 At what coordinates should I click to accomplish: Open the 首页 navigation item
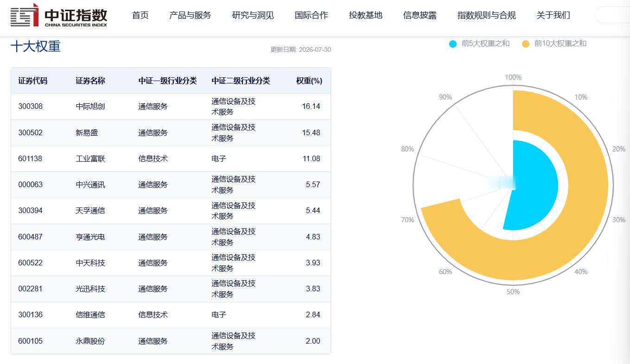[140, 15]
